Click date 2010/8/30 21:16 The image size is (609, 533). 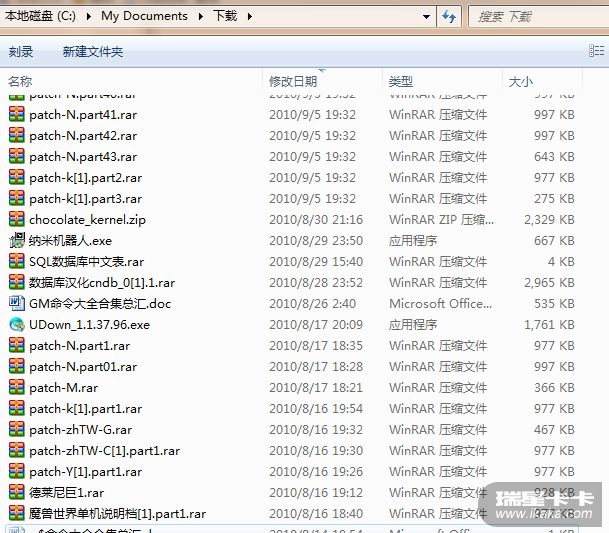[x=316, y=220]
